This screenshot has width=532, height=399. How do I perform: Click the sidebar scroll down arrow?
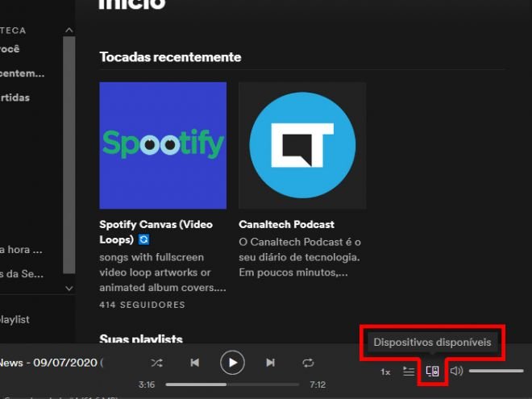coord(69,289)
